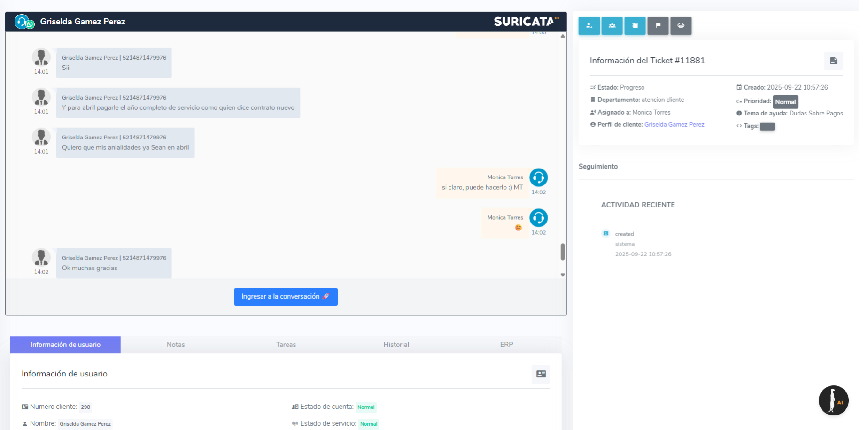The width and height of the screenshot is (868, 430).
Task: Select the Historial tab
Action: (396, 345)
